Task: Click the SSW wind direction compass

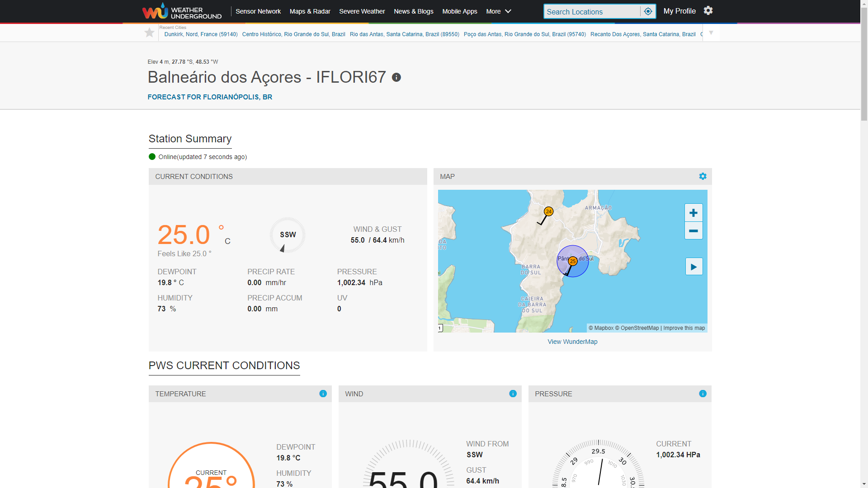Action: pos(288,235)
